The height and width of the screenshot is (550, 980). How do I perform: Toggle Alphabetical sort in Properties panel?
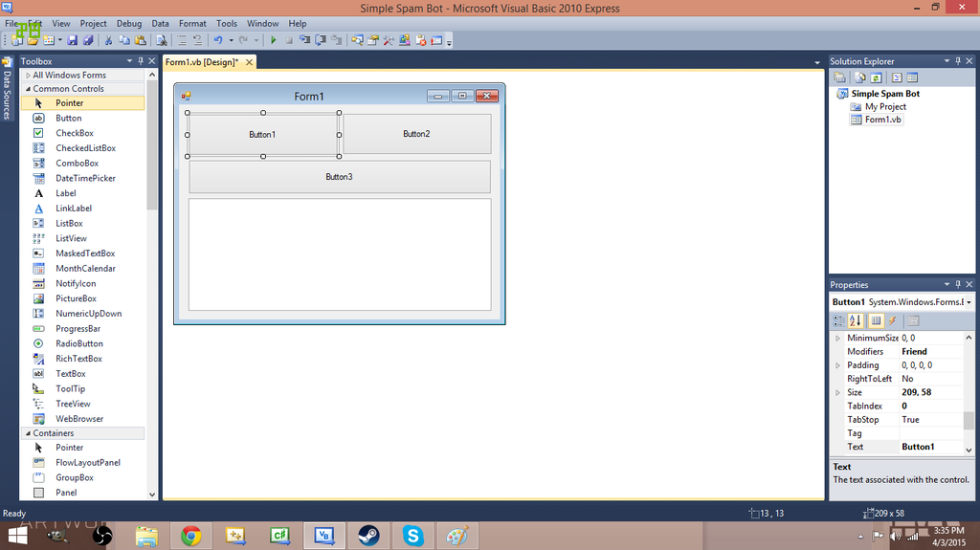tap(855, 320)
